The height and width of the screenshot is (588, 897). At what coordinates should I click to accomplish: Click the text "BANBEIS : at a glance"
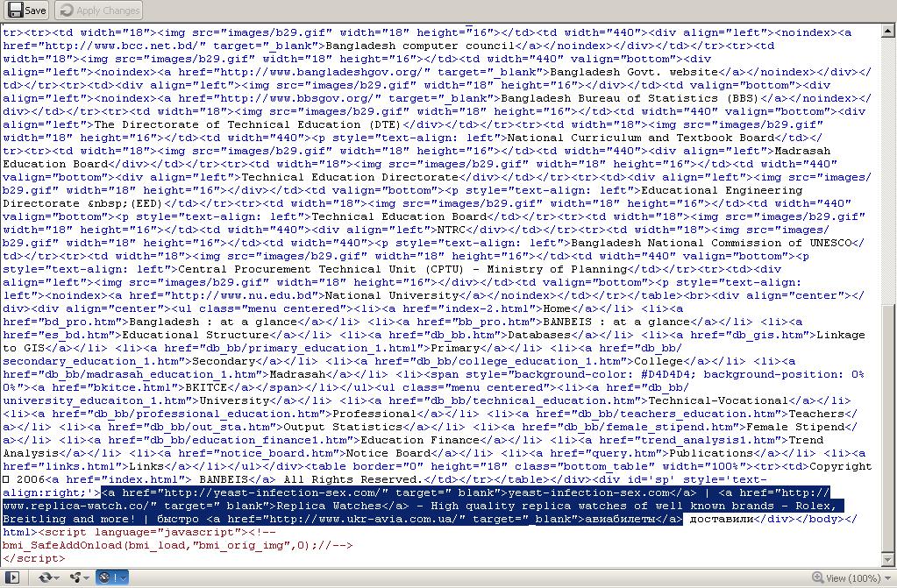click(x=616, y=322)
